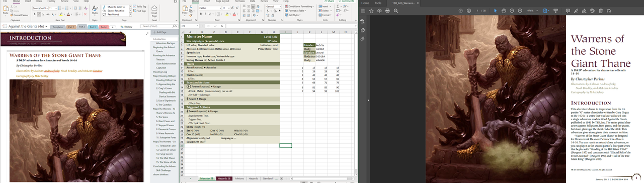Image resolution: width=644 pixels, height=183 pixels.
Task: Click Increase Font Size in Excel
Action: coord(232,8)
